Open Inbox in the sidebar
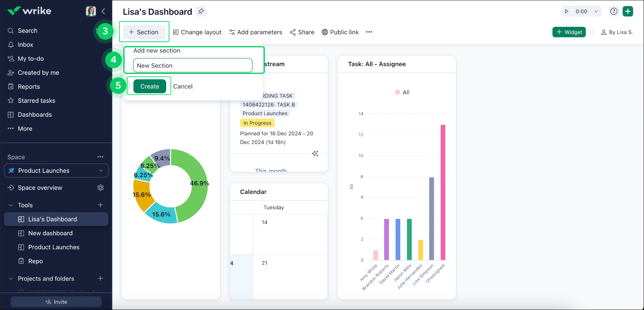644x310 pixels. click(x=25, y=45)
